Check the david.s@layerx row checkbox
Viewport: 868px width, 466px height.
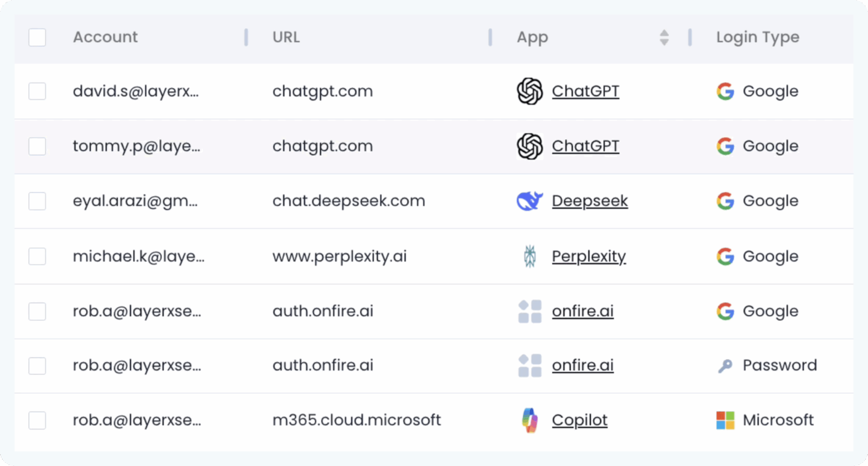point(37,91)
